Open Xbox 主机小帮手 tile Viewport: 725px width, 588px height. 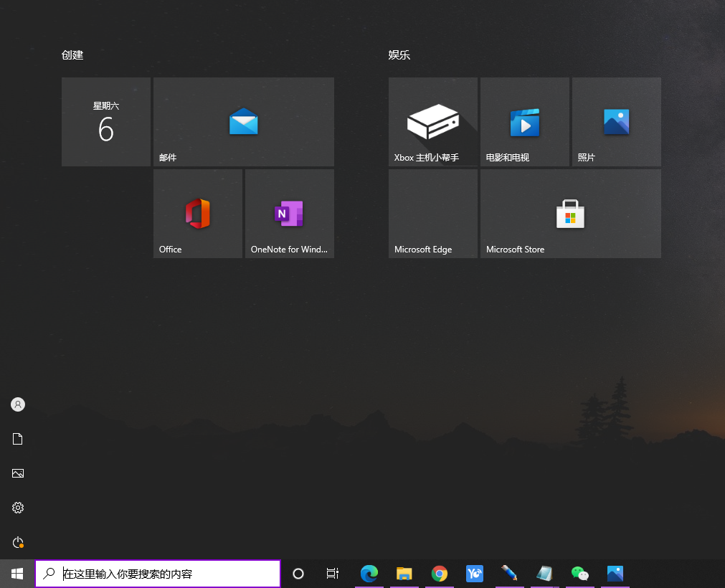pyautogui.click(x=433, y=122)
